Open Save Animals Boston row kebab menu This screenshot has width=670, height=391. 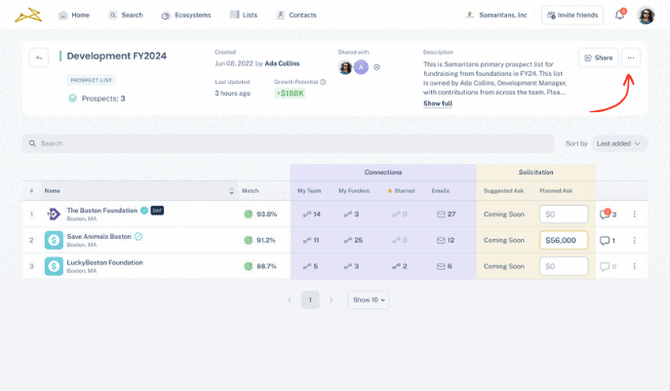coord(635,240)
